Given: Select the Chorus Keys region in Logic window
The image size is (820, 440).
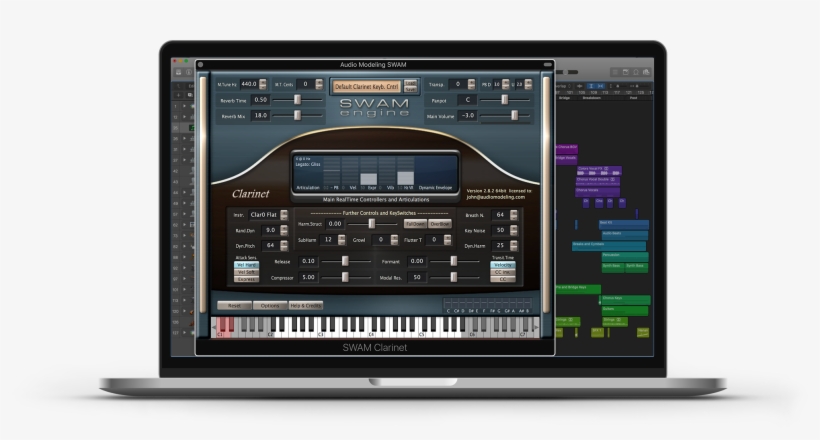Looking at the screenshot, I should pos(625,300).
